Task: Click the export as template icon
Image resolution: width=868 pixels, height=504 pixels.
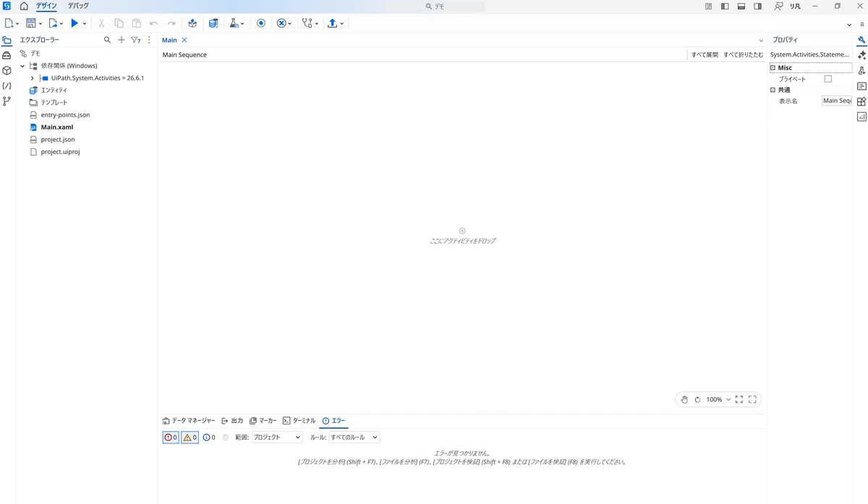Action: click(53, 23)
